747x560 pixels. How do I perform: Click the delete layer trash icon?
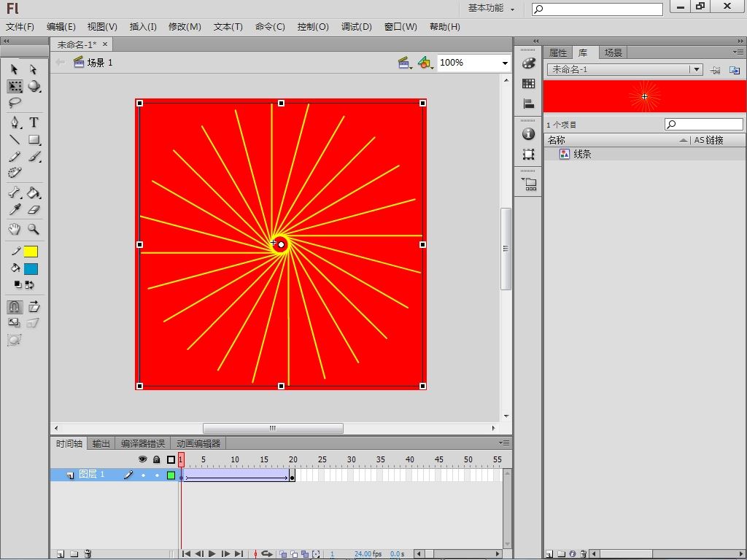[88, 554]
